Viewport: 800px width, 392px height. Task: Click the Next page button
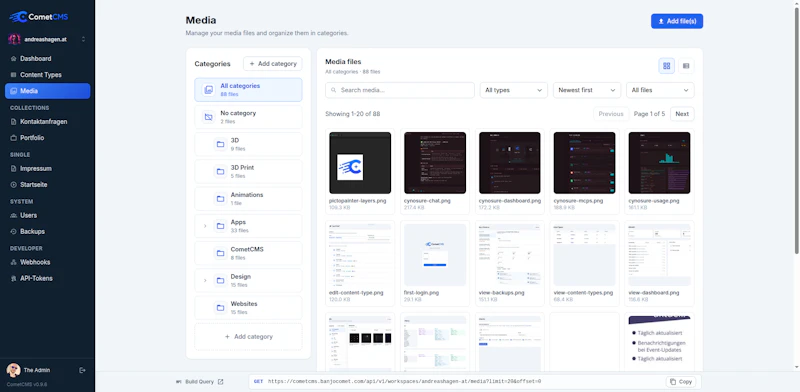click(682, 114)
